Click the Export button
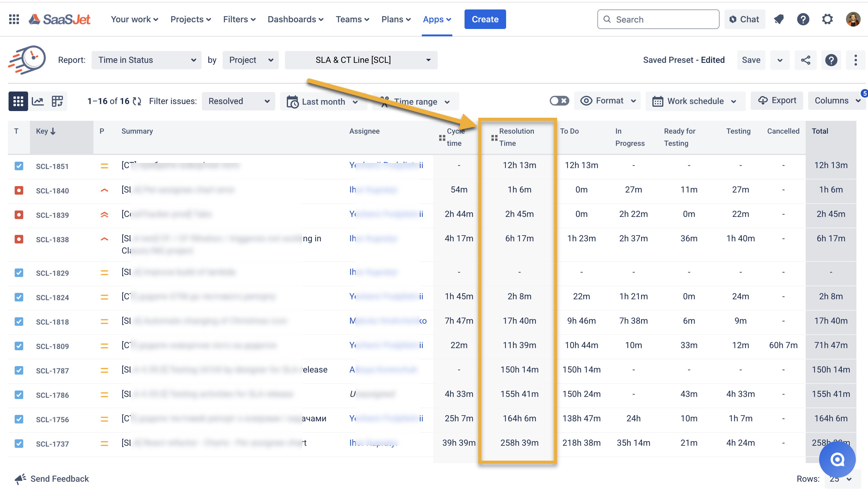This screenshot has width=868, height=493. click(777, 101)
